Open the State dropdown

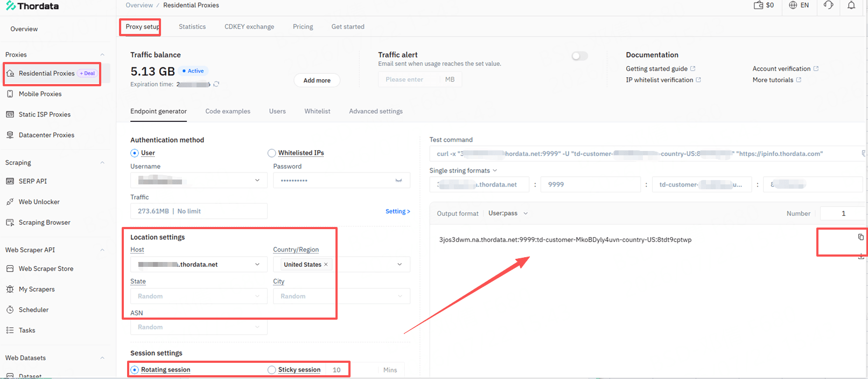[x=199, y=296]
